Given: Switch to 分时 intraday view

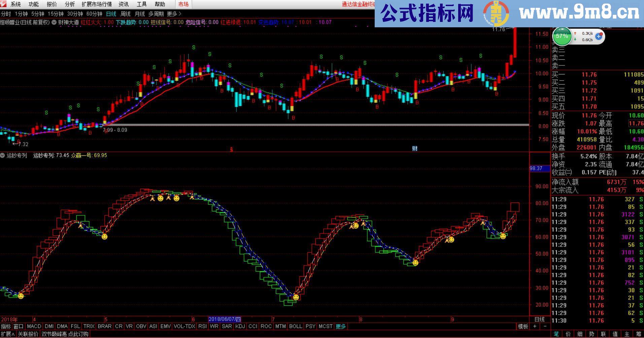Looking at the screenshot, I should (6, 14).
